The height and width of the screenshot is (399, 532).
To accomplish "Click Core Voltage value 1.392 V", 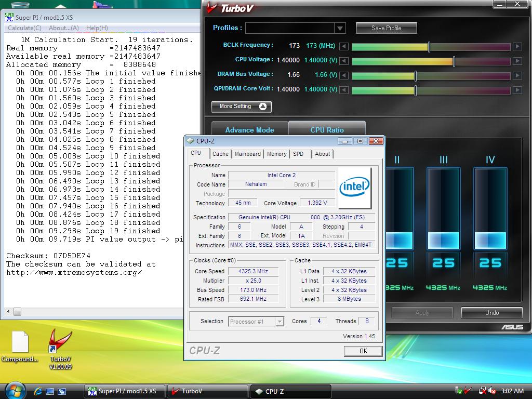I will (317, 203).
